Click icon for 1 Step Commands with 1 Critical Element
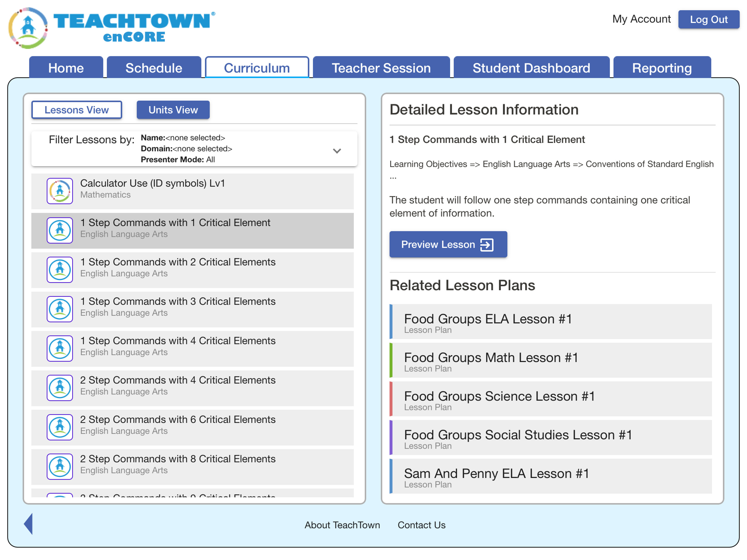The height and width of the screenshot is (560, 747). coord(60,230)
